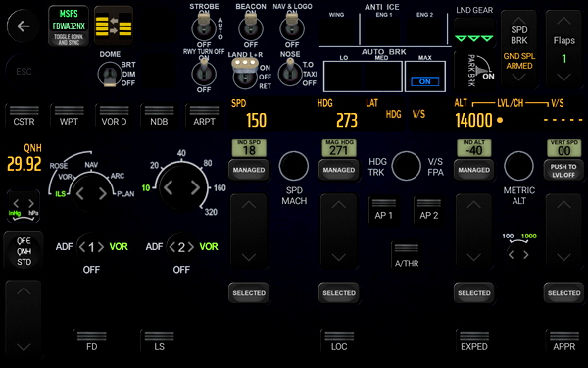Click the HDG TRK / V/S FPA knob
Screen dimensions: 588x368
[x=406, y=166]
